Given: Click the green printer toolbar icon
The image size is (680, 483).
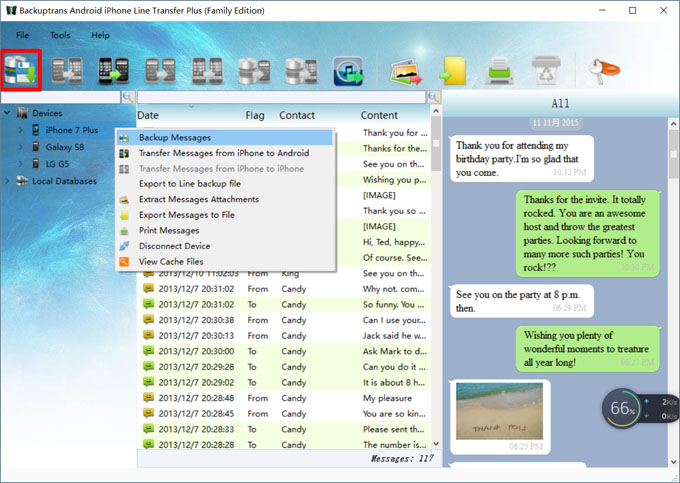Looking at the screenshot, I should [x=500, y=71].
